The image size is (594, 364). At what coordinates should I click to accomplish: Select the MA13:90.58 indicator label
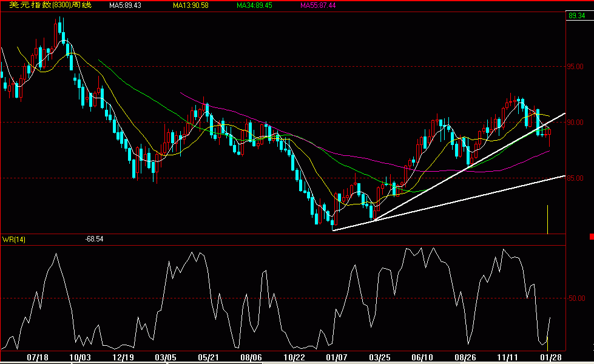[191, 5]
